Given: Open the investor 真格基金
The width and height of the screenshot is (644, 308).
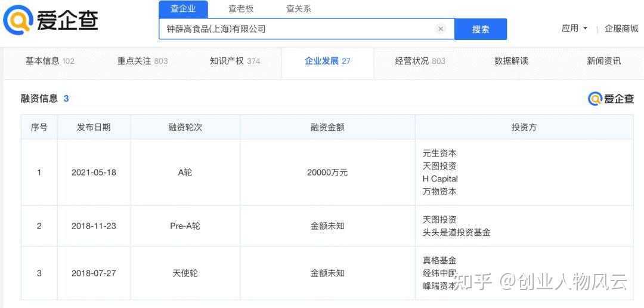Looking at the screenshot, I should (439, 261).
